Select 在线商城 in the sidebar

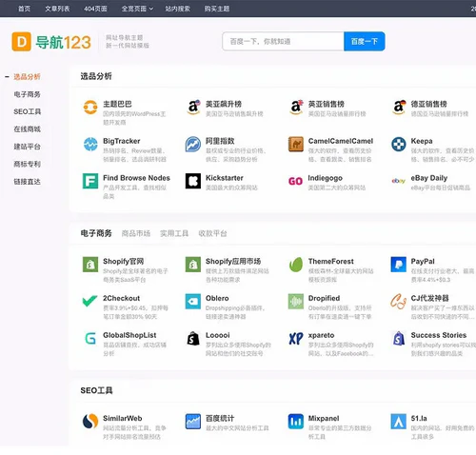point(27,129)
